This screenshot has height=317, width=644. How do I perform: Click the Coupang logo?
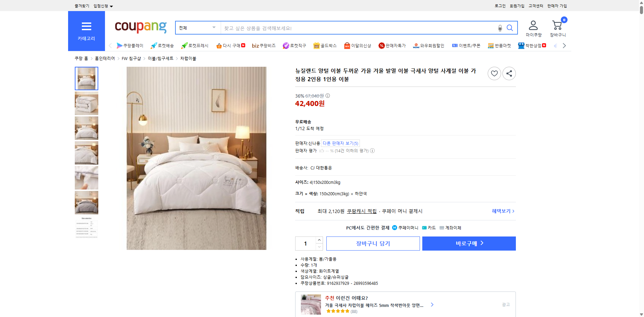click(140, 28)
